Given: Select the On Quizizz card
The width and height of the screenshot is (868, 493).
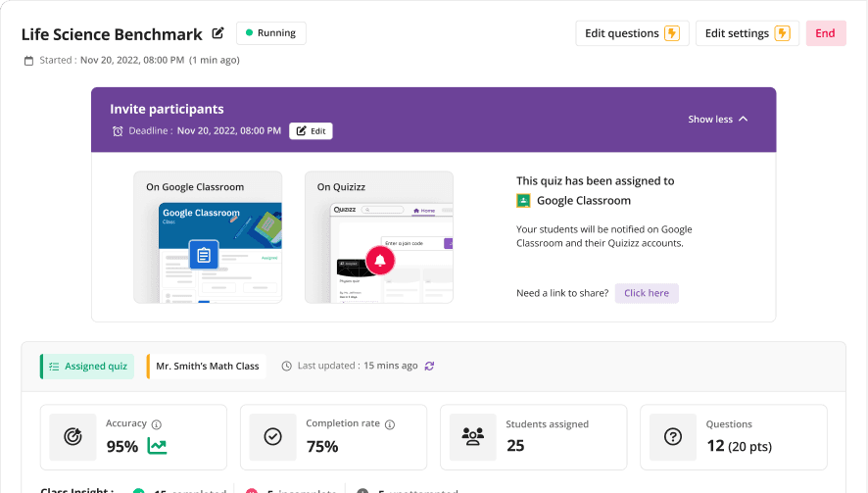Looking at the screenshot, I should coord(379,237).
